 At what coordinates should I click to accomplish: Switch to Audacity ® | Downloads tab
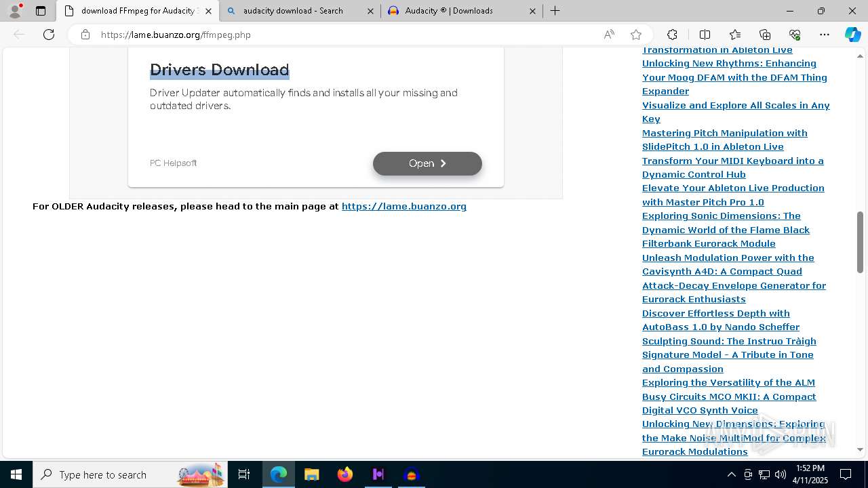[x=461, y=11]
